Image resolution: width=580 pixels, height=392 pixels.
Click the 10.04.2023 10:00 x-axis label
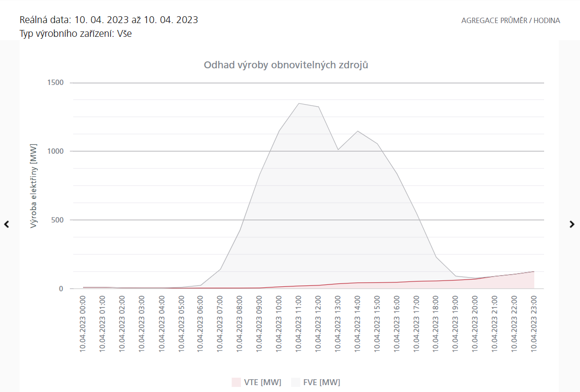[x=279, y=324]
